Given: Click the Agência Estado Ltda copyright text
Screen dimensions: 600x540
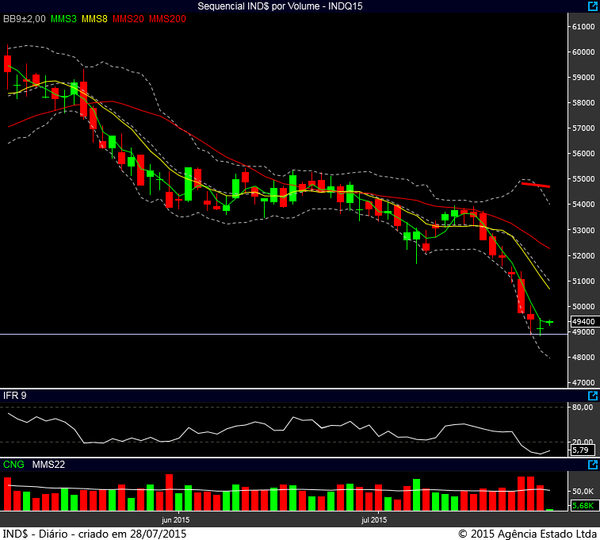Looking at the screenshot, I should click(x=526, y=533).
